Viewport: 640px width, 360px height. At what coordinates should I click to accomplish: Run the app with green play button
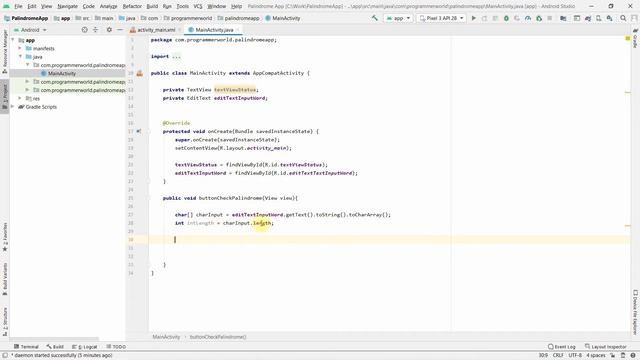click(473, 18)
